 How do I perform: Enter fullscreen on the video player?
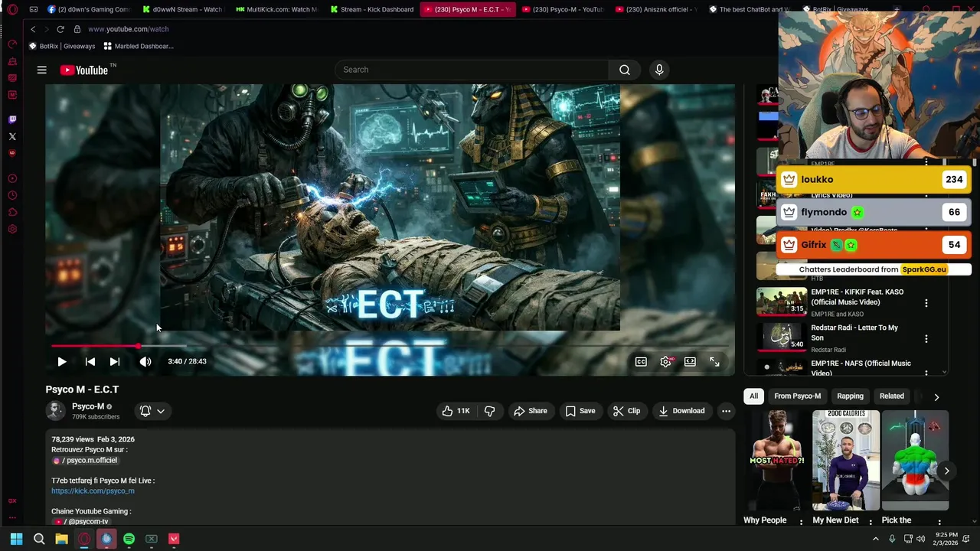[x=714, y=361]
